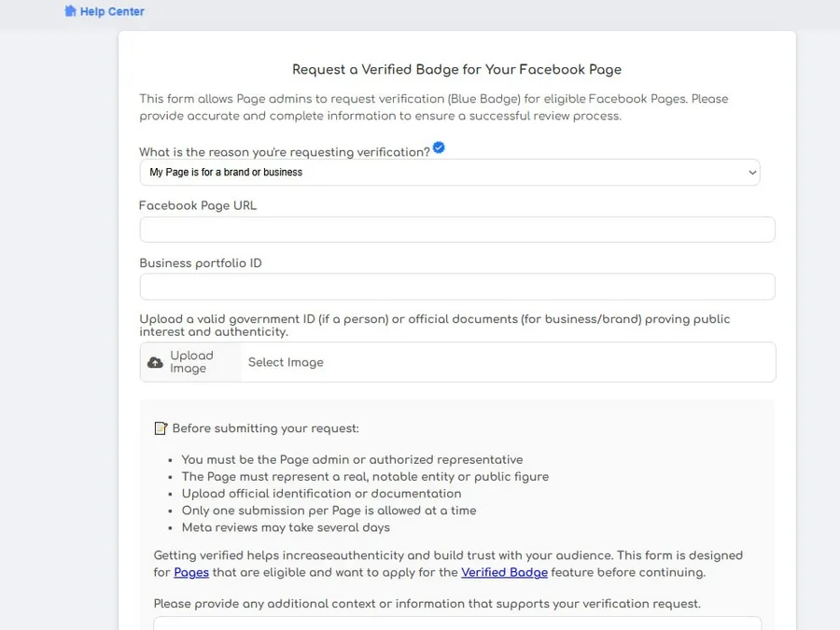Screen dimensions: 840x630
Task: Click 'Only one submission per Page' bullet
Action: point(329,511)
